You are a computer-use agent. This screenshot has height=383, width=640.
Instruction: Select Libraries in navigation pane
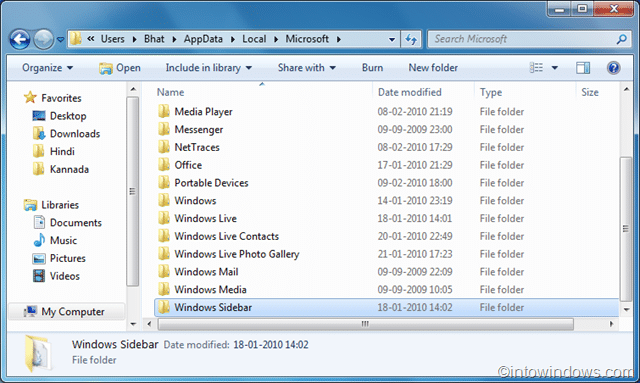(60, 205)
